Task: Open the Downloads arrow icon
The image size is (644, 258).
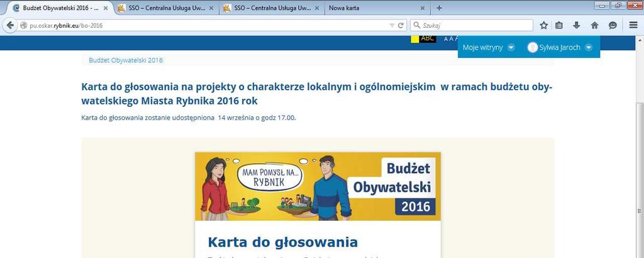Action: (x=577, y=25)
